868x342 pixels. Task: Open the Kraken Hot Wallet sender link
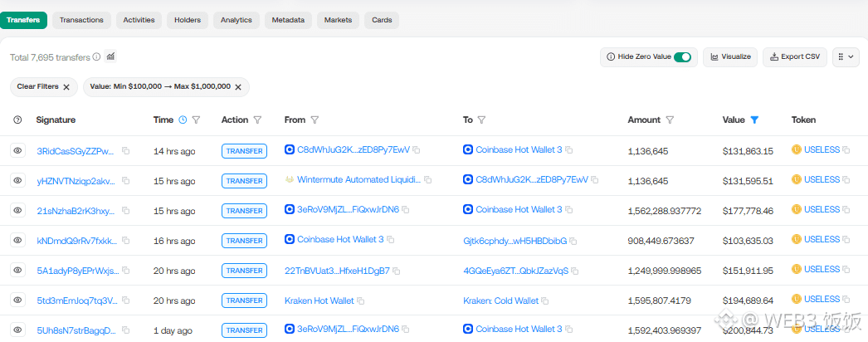tap(319, 300)
